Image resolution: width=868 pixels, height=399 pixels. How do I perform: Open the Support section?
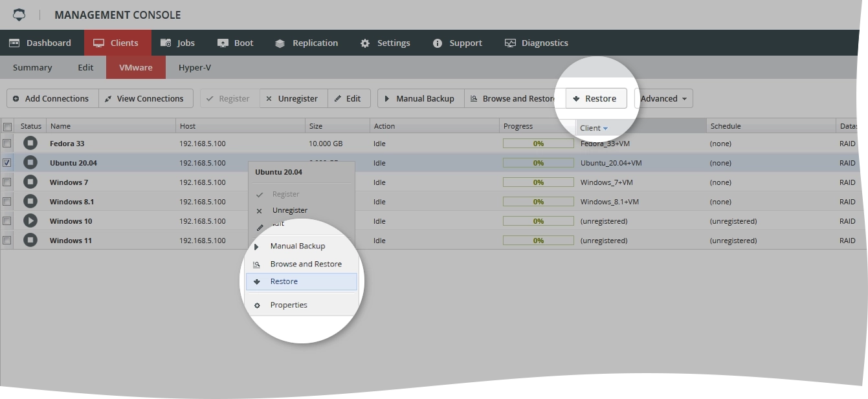458,43
